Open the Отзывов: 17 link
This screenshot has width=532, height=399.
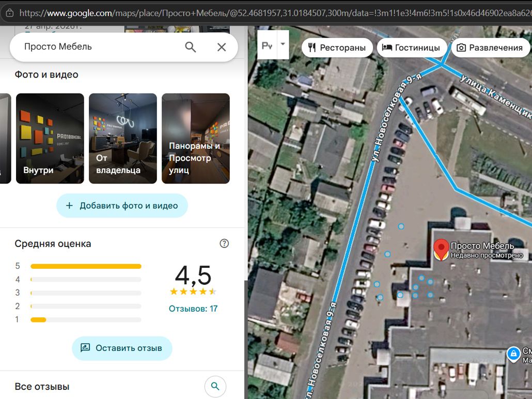193,309
